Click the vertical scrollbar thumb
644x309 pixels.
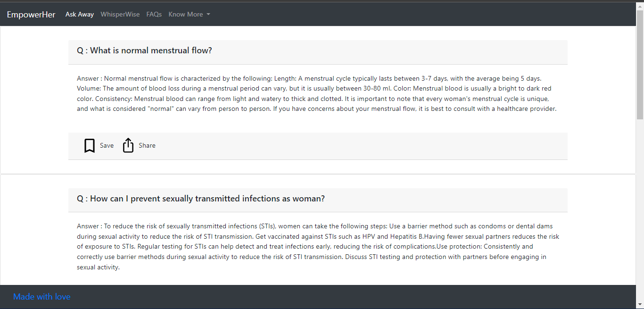pyautogui.click(x=640, y=64)
